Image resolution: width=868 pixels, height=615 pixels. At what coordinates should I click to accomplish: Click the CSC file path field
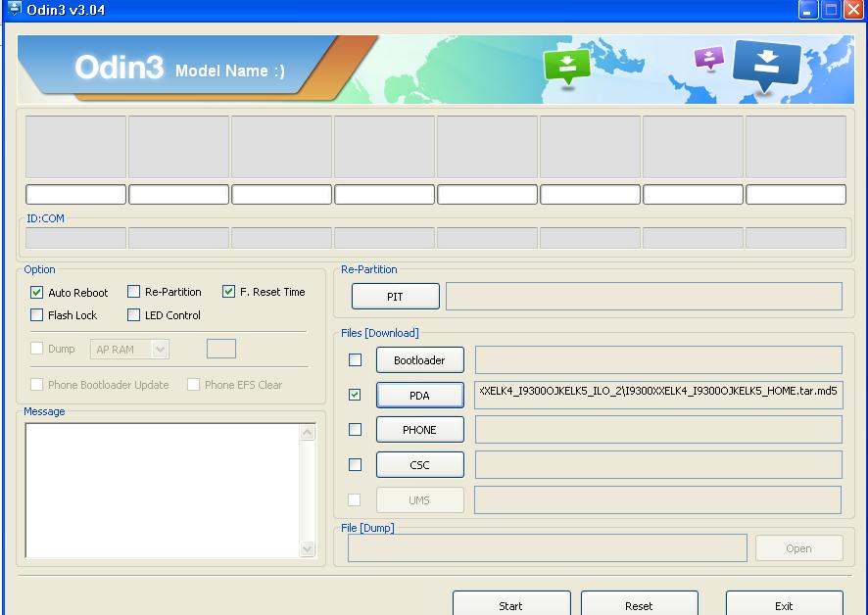[658, 464]
